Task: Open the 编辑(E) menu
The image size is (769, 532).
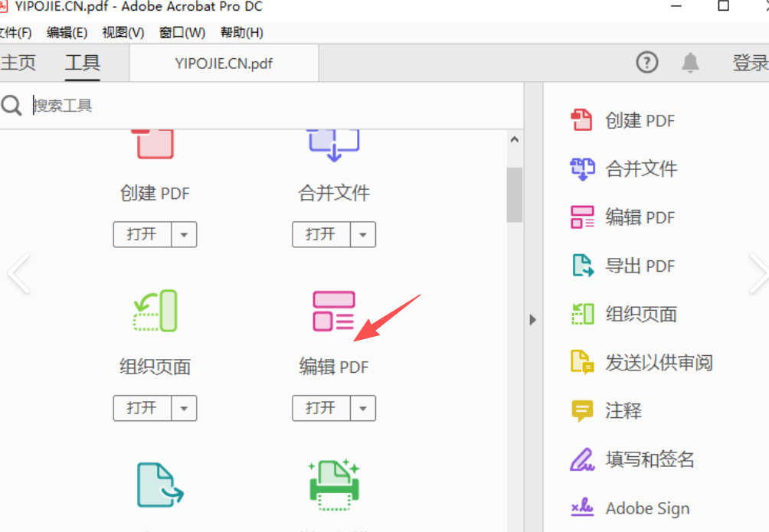Action: pos(67,32)
